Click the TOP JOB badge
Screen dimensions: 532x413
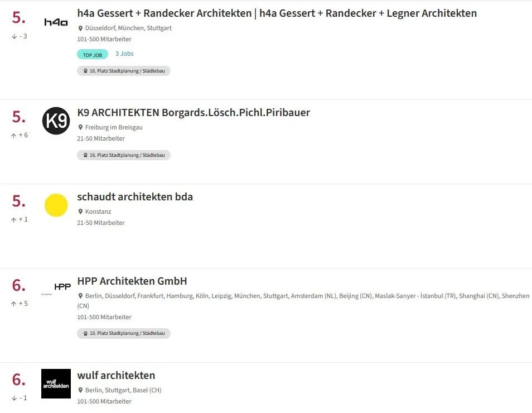coord(93,55)
